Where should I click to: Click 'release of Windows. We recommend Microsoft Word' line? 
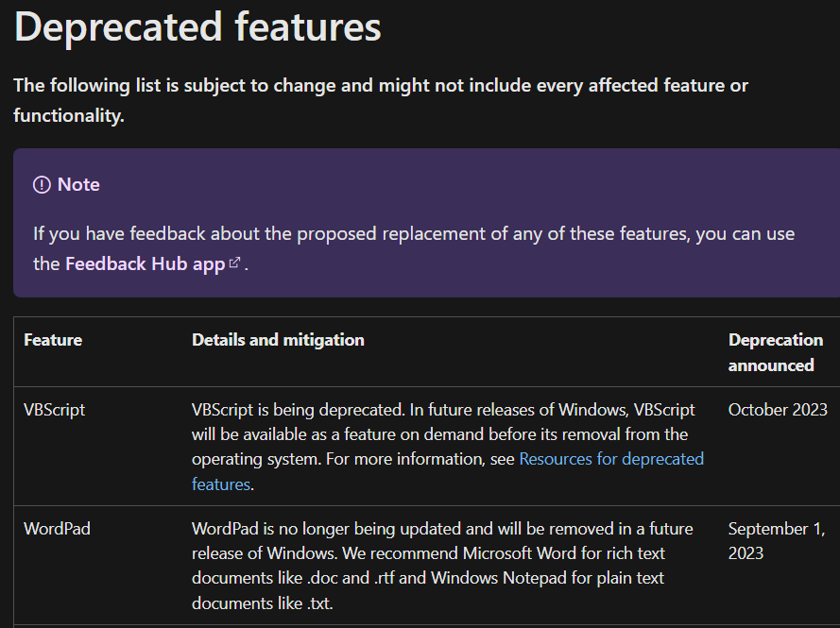(x=429, y=553)
